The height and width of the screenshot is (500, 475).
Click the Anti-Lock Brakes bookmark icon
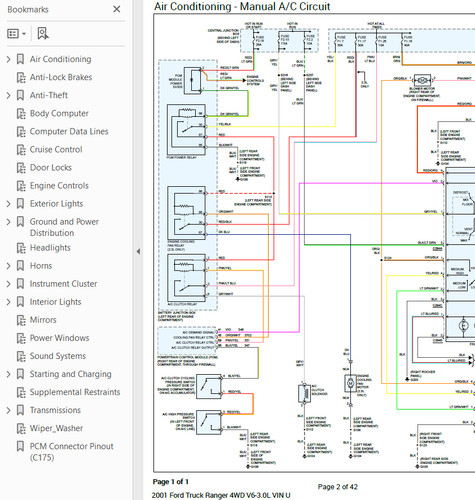point(21,77)
